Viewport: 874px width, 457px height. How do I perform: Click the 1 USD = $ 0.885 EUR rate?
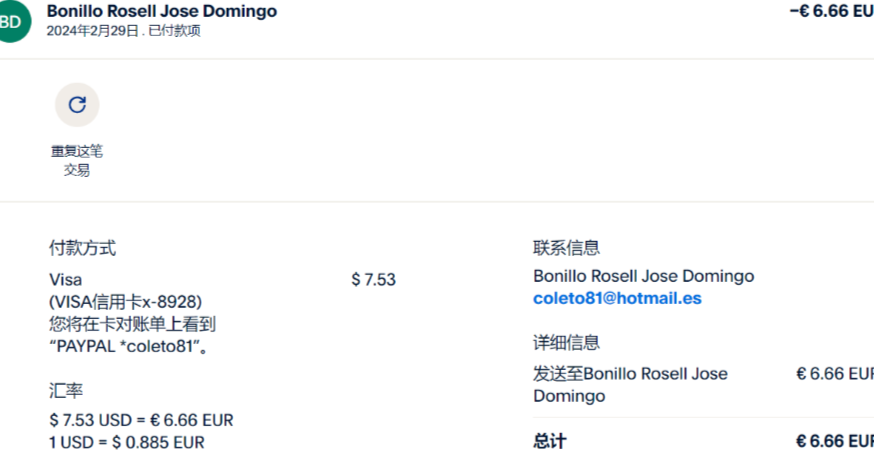(x=127, y=443)
